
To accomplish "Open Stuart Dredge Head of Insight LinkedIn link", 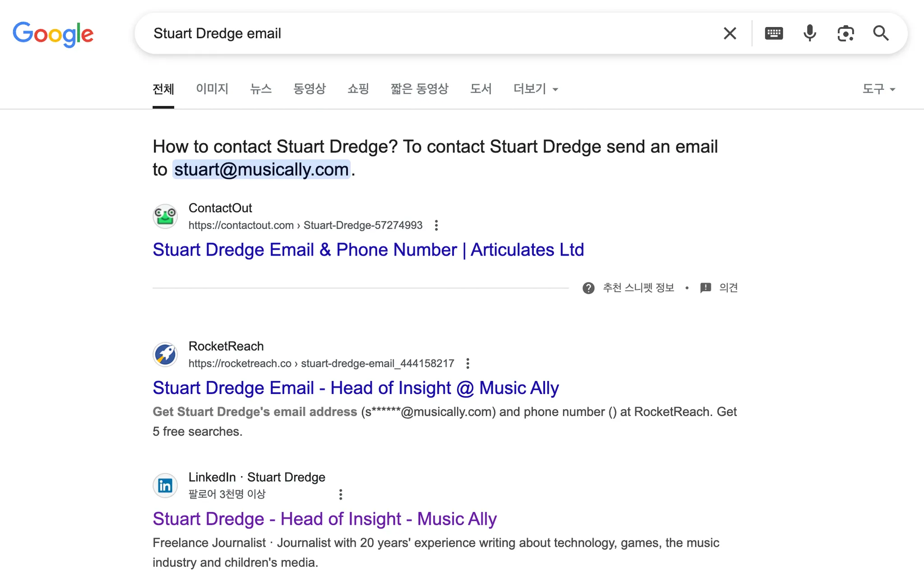I will pos(324,519).
